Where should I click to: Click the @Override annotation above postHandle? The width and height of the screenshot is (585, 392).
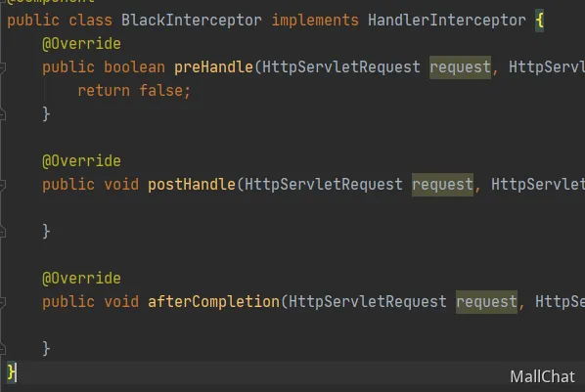[x=81, y=161]
